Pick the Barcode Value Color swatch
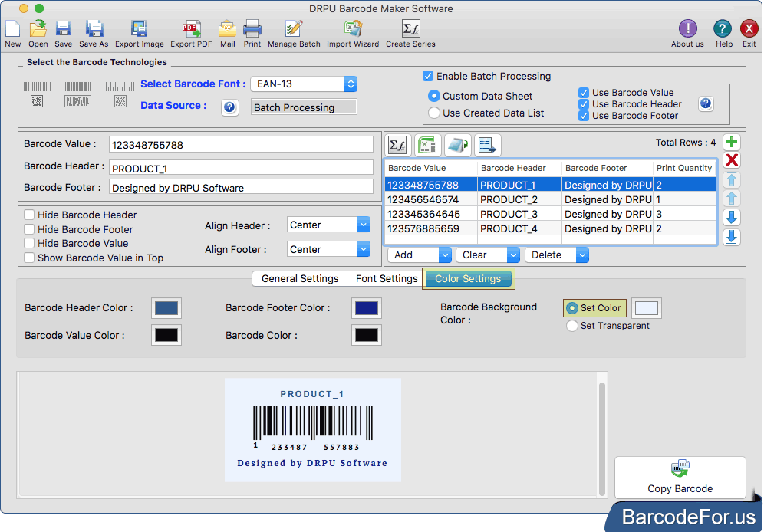Screen dimensions: 764x532 click(x=166, y=335)
